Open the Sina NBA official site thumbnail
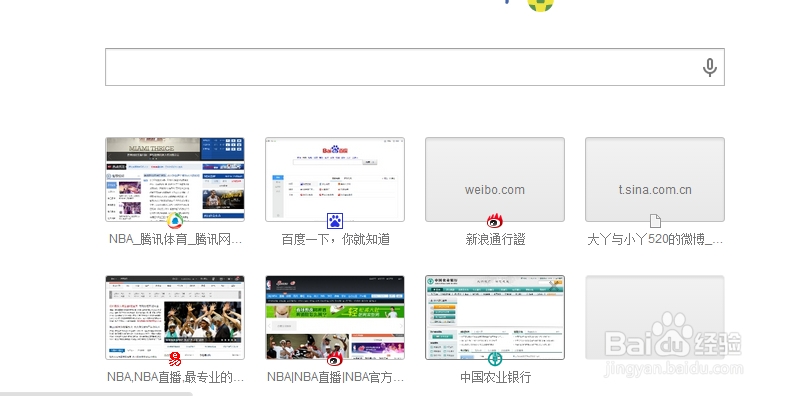The width and height of the screenshot is (789, 396). point(335,318)
